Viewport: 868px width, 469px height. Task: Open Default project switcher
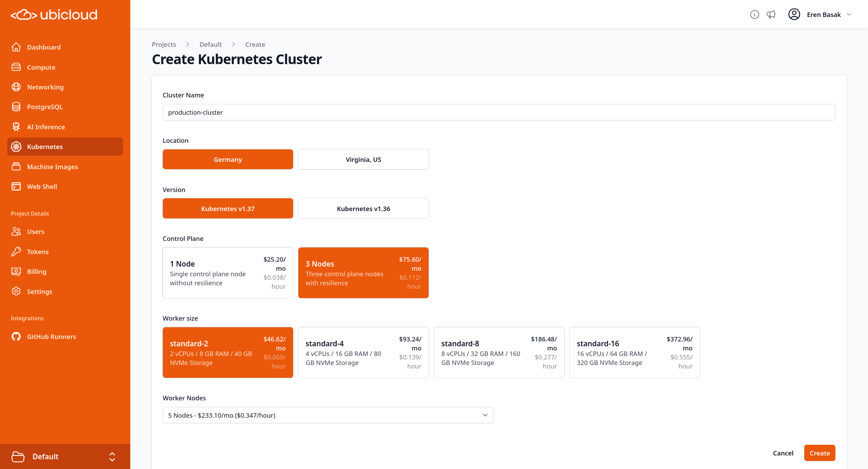65,457
